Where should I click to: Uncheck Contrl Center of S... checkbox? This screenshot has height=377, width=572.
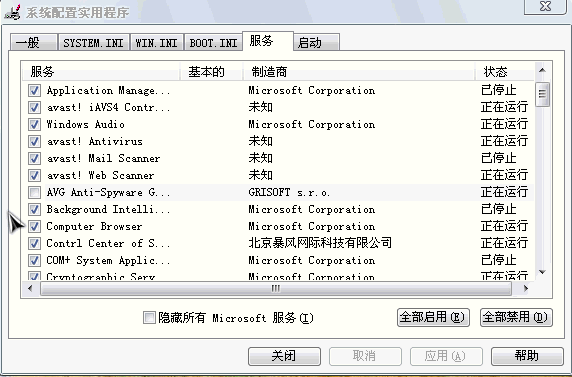pyautogui.click(x=34, y=243)
